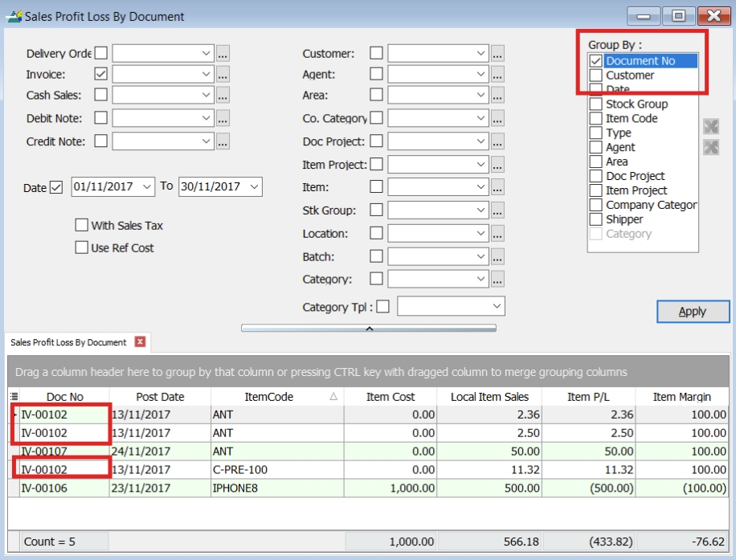
Task: Click the red close icon on result tab
Action: 140,342
